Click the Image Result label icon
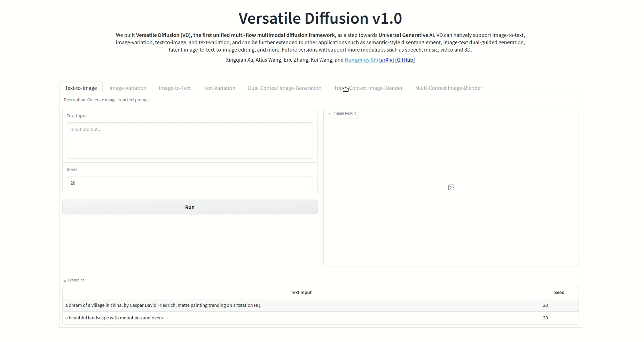Image resolution: width=644 pixels, height=342 pixels. (x=329, y=114)
